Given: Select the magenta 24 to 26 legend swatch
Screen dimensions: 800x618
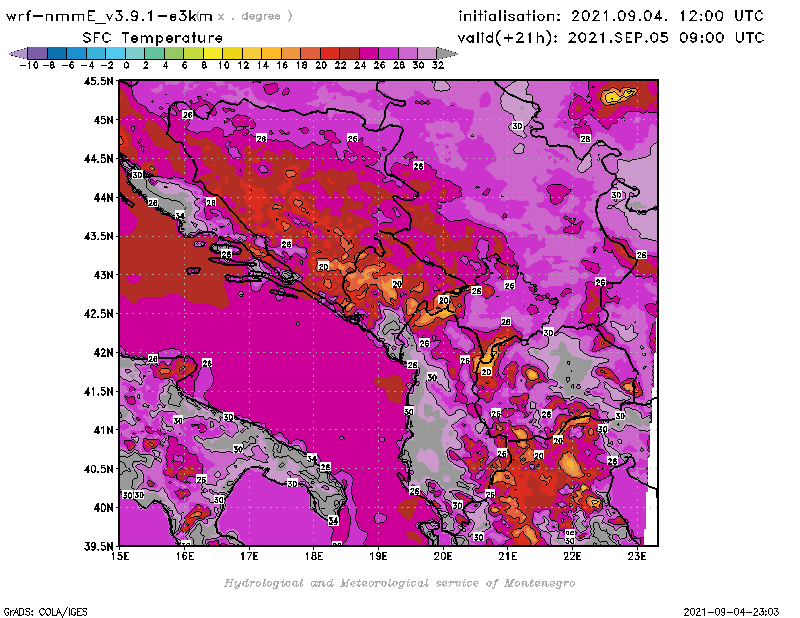Looking at the screenshot, I should [x=368, y=53].
